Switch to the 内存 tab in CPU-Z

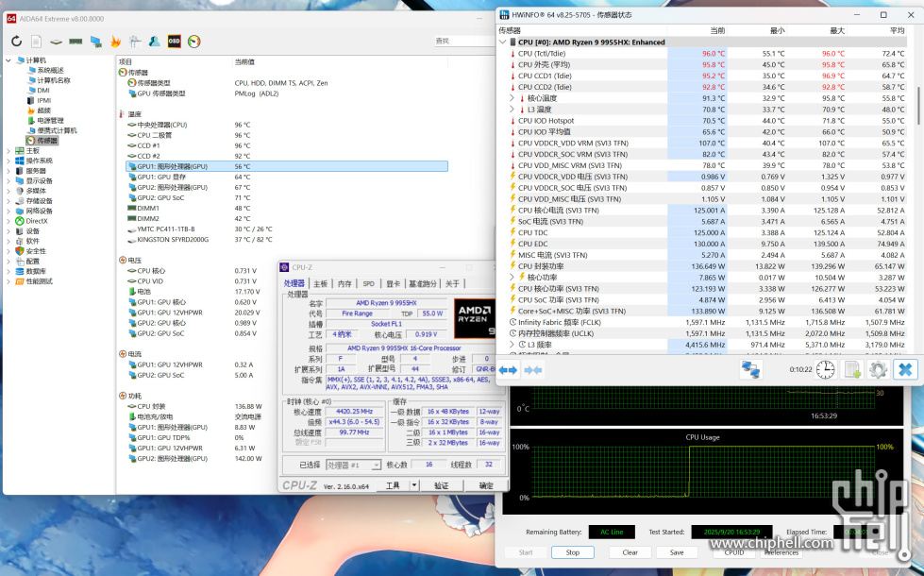(344, 283)
